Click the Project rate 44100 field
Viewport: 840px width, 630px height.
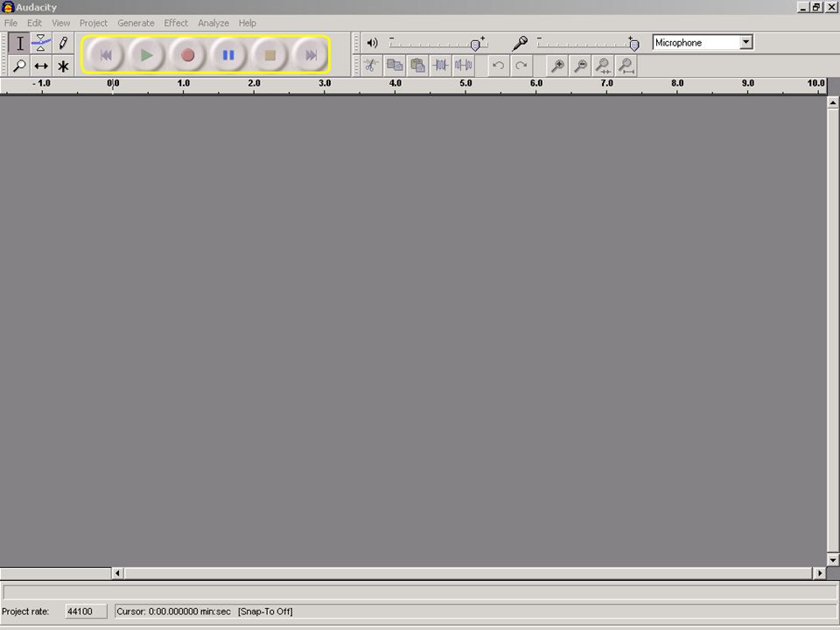tap(87, 612)
